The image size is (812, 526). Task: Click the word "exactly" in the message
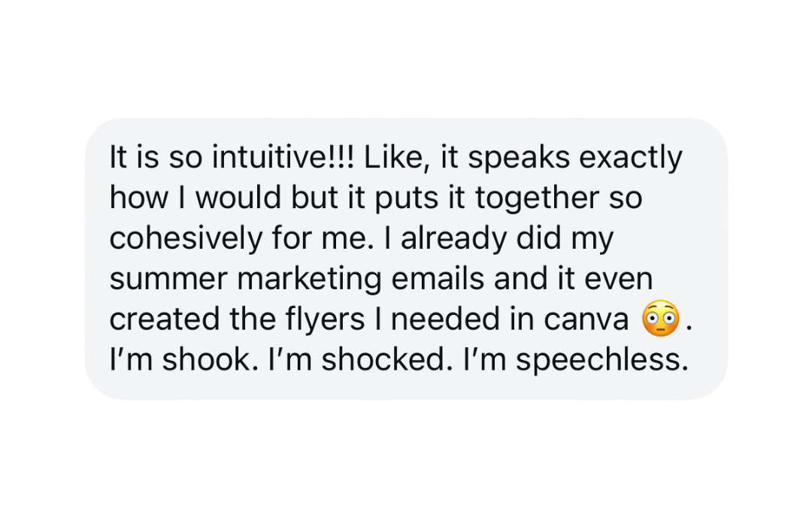(632, 159)
